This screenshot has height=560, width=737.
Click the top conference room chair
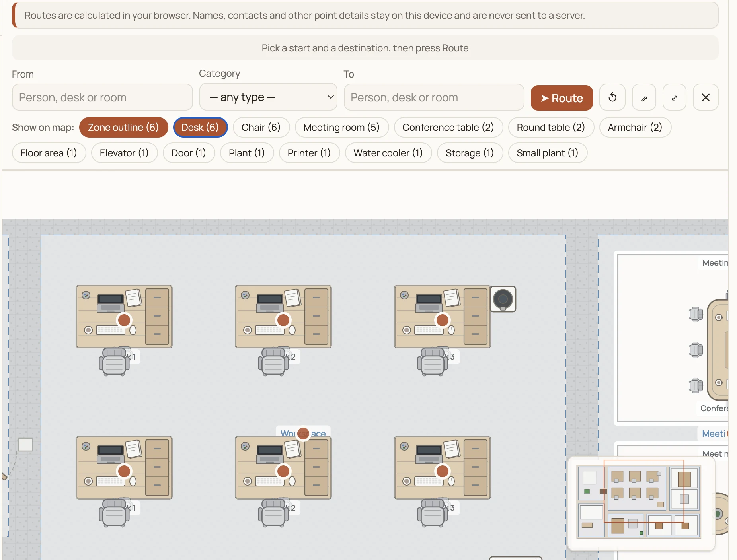(696, 314)
